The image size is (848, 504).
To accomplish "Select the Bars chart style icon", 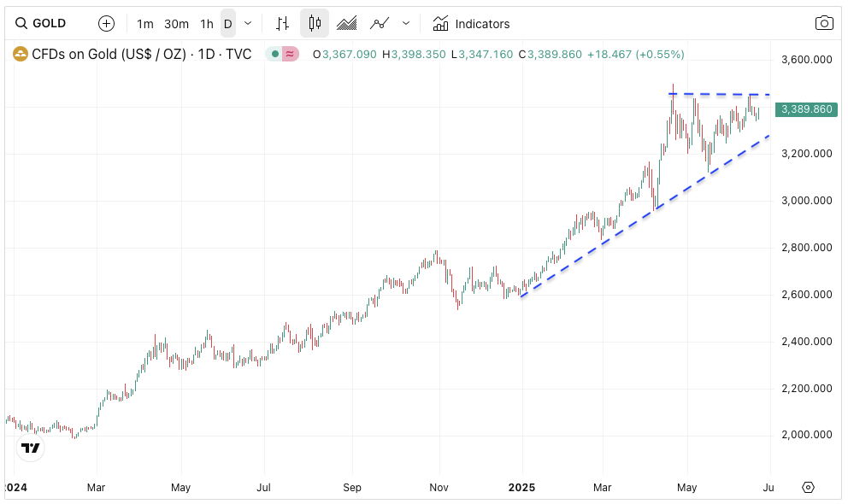I will (x=283, y=24).
